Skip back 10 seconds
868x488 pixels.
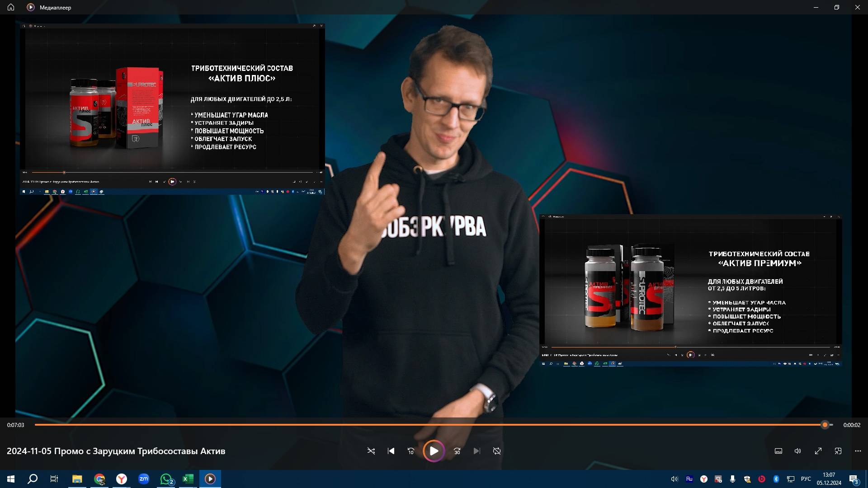(x=411, y=451)
